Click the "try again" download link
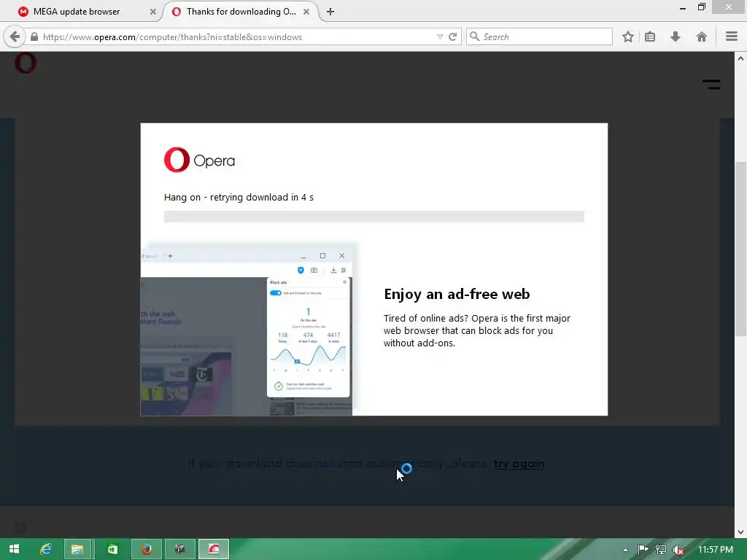747x560 pixels. 519,463
